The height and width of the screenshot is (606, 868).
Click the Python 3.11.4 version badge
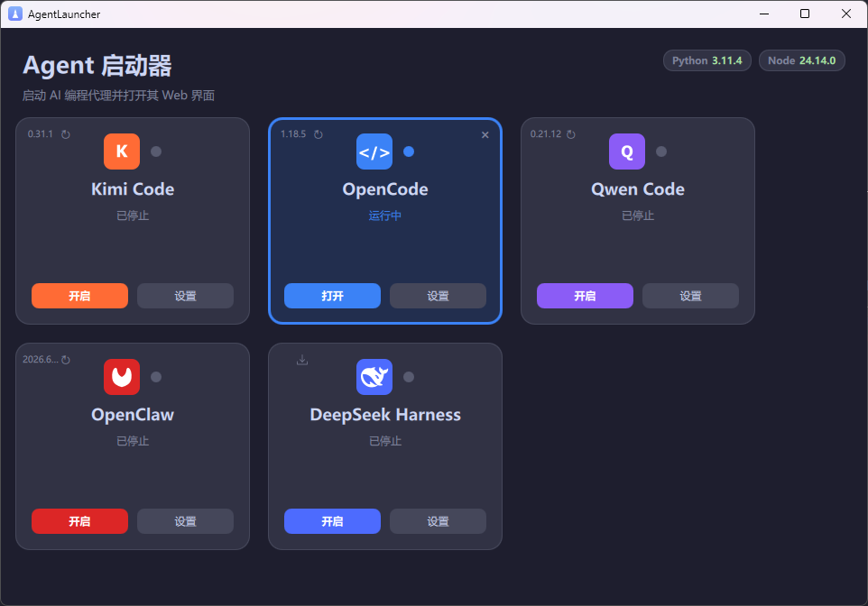click(x=706, y=60)
